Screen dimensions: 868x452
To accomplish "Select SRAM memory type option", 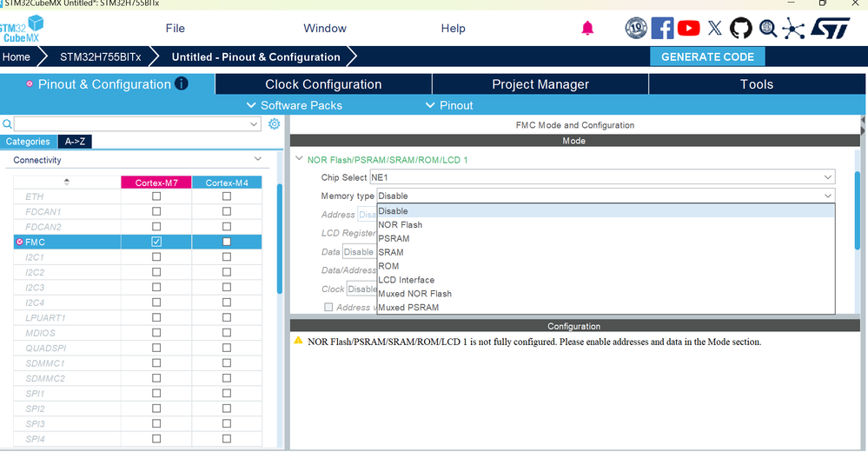I will 606,252.
